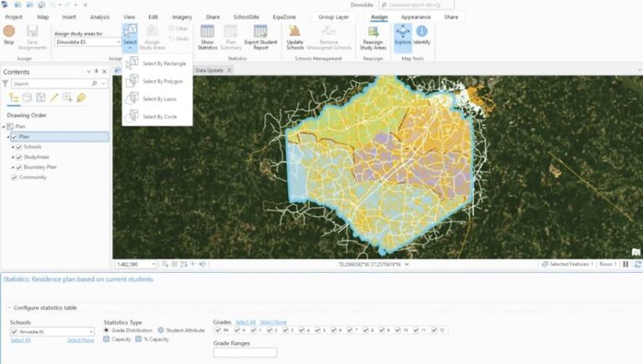
Task: Click Select None under Schools
Action: (80, 341)
